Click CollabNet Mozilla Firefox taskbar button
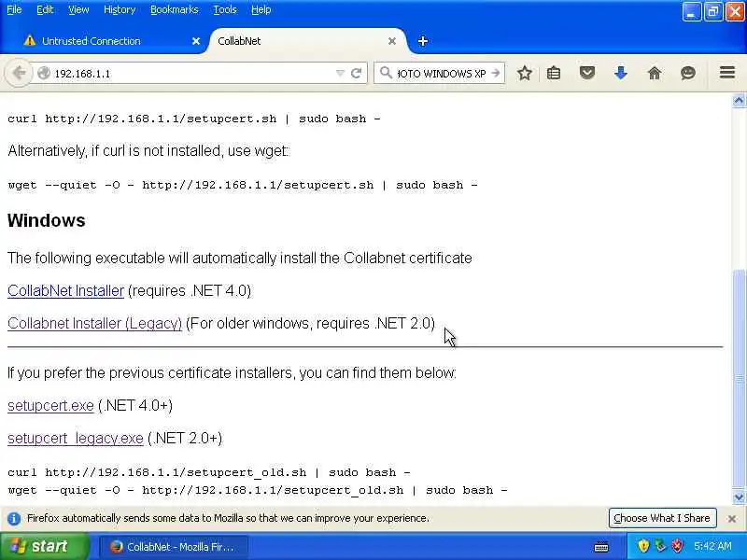This screenshot has height=560, width=747. tap(174, 547)
